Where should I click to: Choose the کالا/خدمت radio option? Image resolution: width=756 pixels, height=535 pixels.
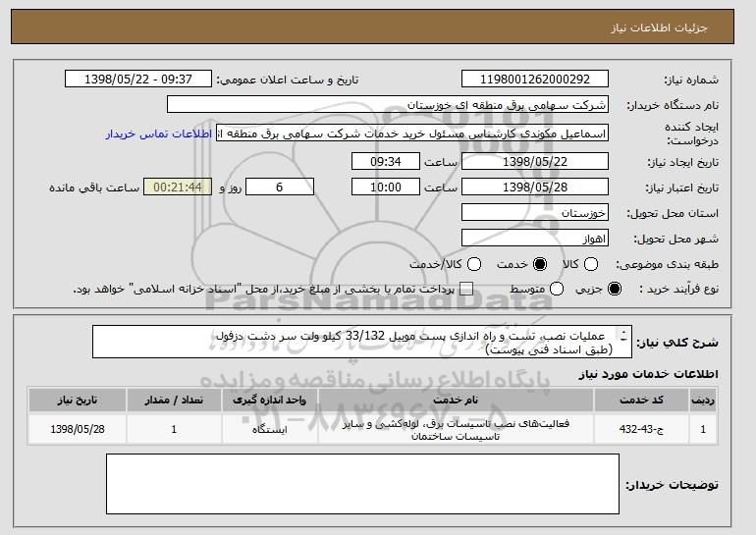pos(475,264)
